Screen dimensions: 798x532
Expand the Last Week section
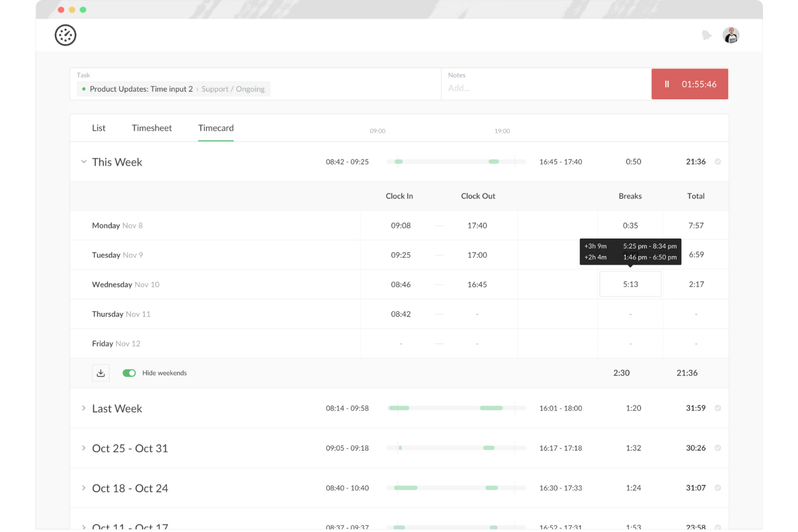pyautogui.click(x=84, y=408)
